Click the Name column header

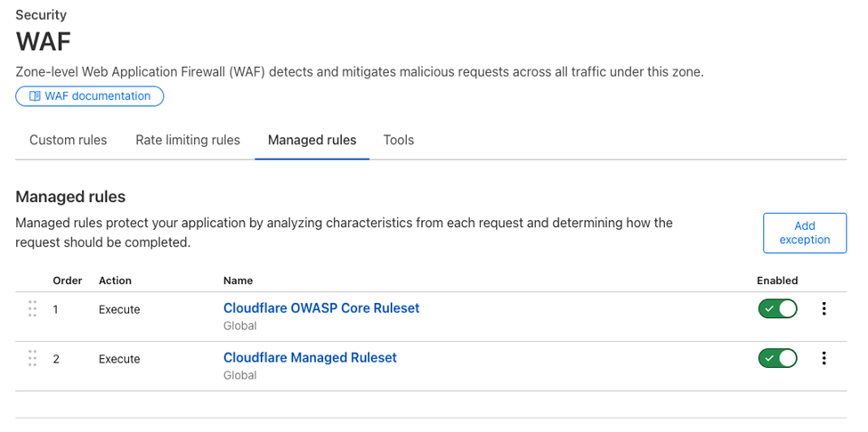coord(238,281)
